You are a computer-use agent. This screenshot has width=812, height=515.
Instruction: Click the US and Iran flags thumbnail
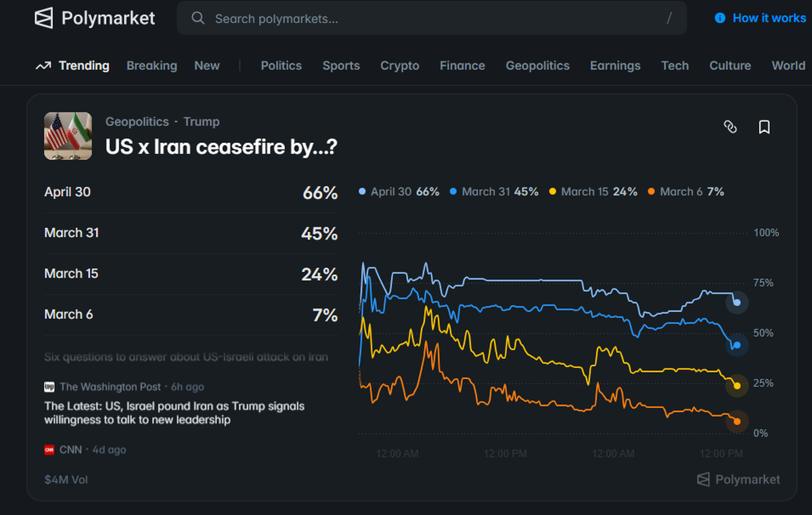[x=68, y=136]
